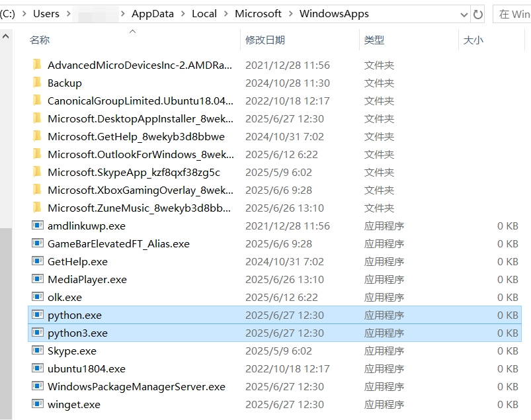Click the Microsoft.XboxGamingOverlay folder icon
This screenshot has height=420, width=531.
(37, 189)
